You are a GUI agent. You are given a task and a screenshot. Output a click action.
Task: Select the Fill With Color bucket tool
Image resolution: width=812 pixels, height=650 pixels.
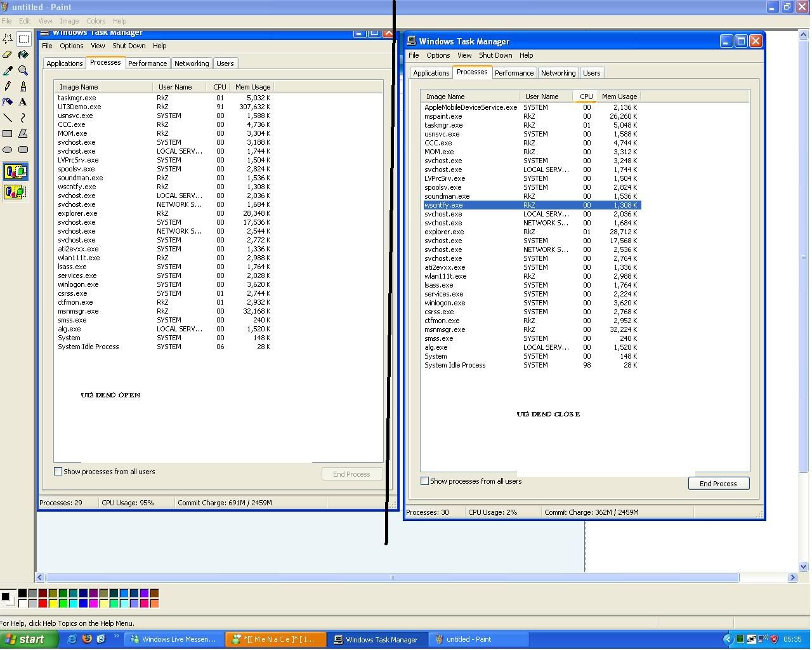click(23, 55)
